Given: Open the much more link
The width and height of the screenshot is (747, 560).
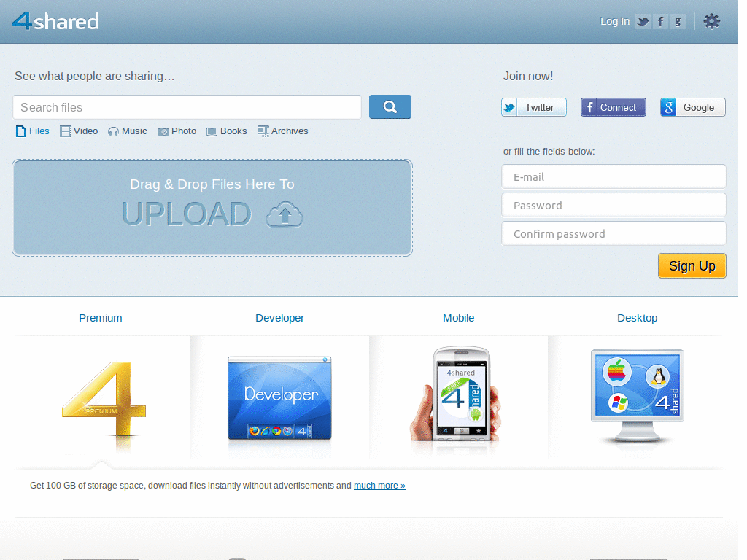Looking at the screenshot, I should click(x=379, y=485).
